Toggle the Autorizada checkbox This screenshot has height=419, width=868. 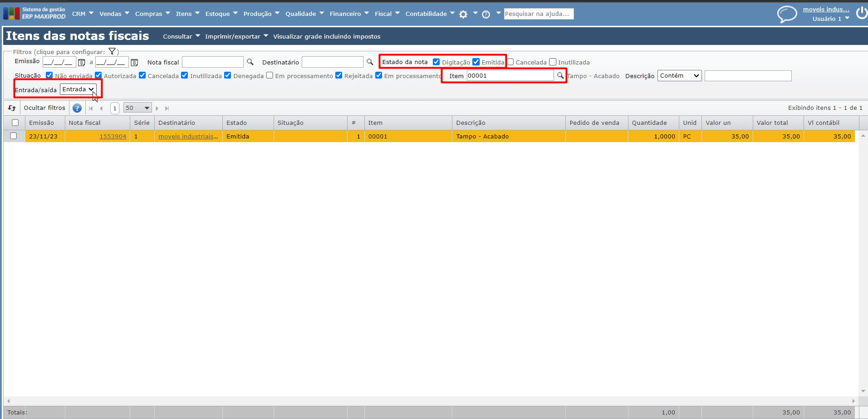(x=98, y=75)
